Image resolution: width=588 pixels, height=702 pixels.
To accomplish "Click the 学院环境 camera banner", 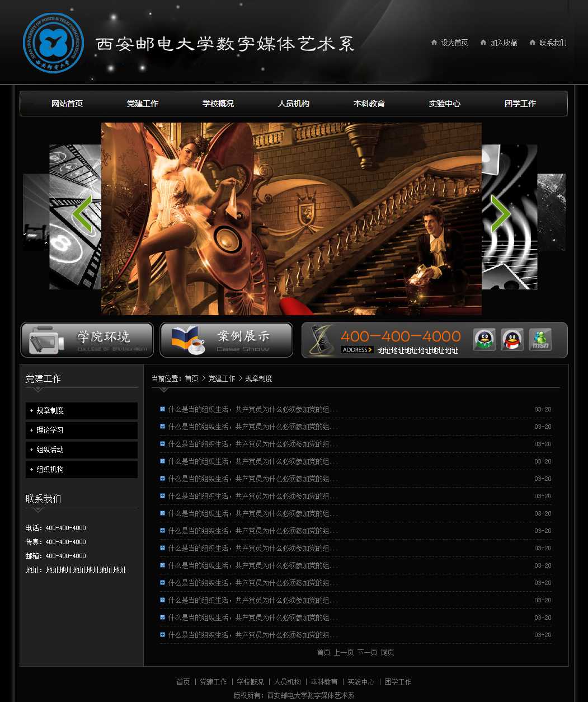I will point(87,340).
